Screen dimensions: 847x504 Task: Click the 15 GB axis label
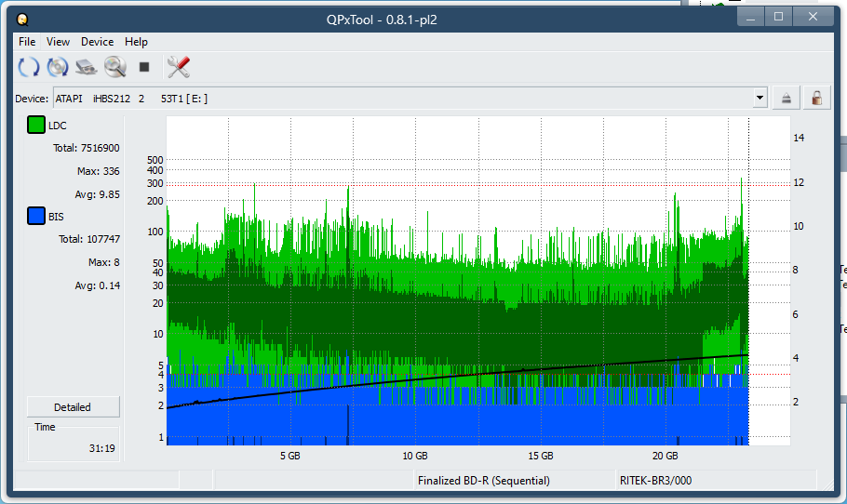(x=540, y=456)
